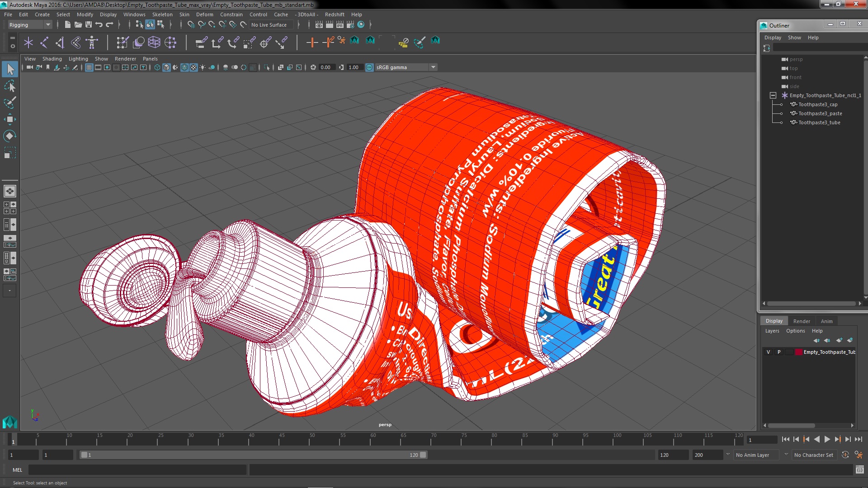The width and height of the screenshot is (868, 488).
Task: Toggle layer visibility V box
Action: (769, 352)
